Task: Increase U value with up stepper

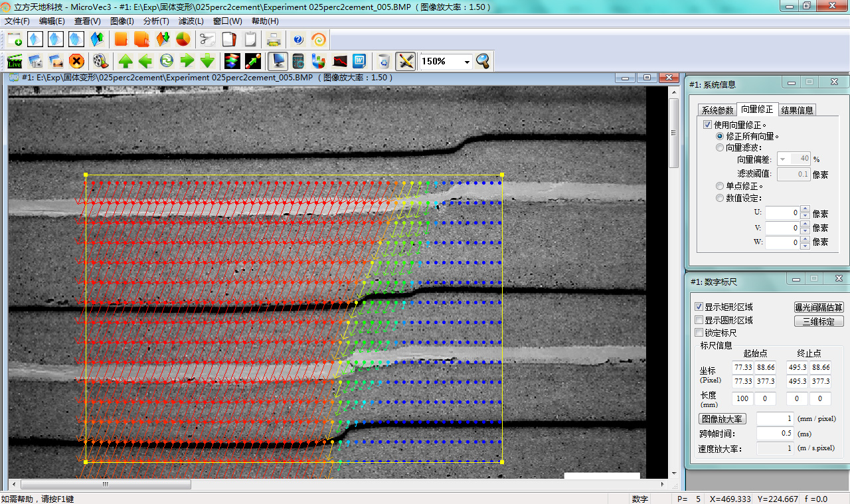Action: (805, 210)
